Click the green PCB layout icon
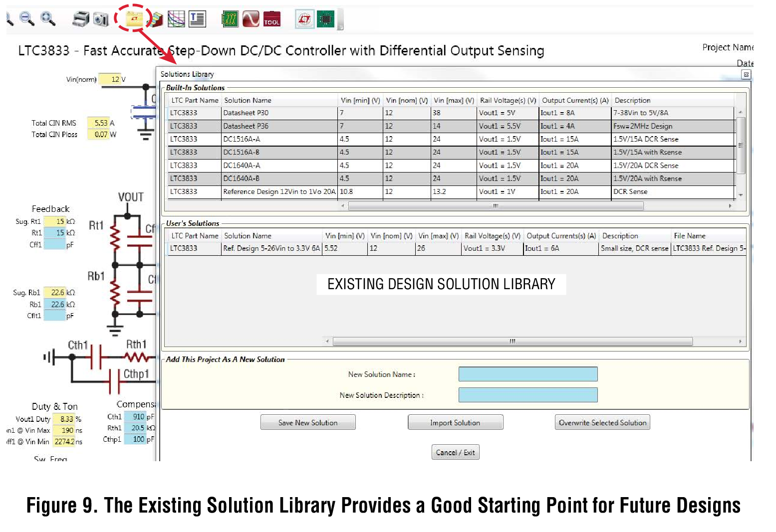The height and width of the screenshot is (532, 776). coord(230,19)
